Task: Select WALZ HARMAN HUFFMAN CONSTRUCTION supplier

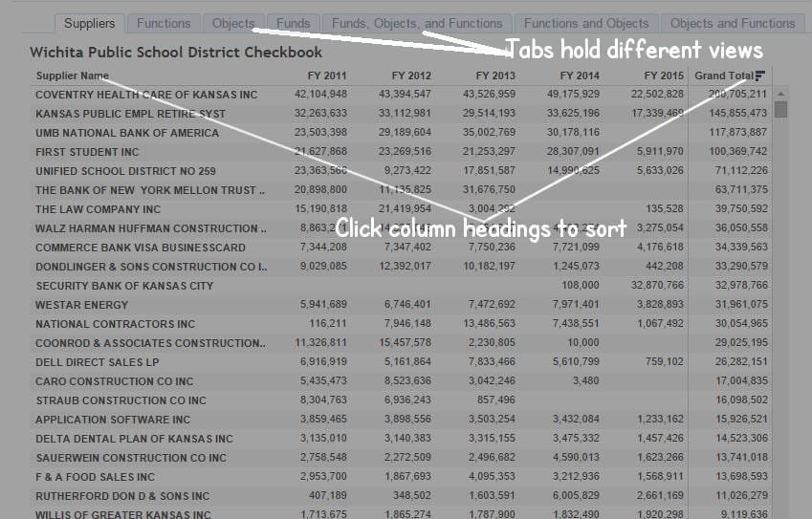Action: (x=151, y=228)
